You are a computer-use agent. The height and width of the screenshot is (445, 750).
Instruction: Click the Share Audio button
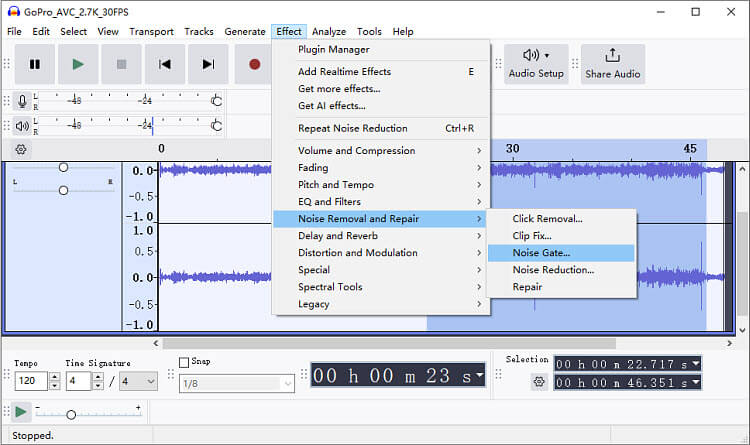612,63
